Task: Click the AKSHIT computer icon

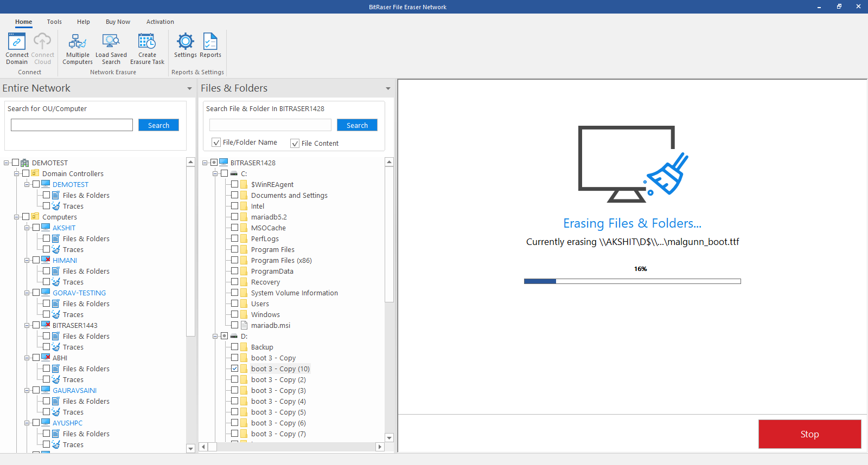Action: click(46, 228)
